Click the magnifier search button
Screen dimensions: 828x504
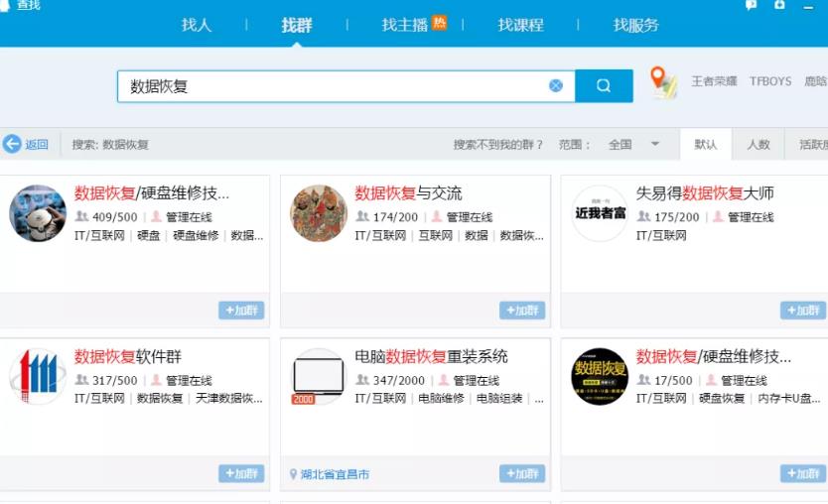click(x=604, y=86)
